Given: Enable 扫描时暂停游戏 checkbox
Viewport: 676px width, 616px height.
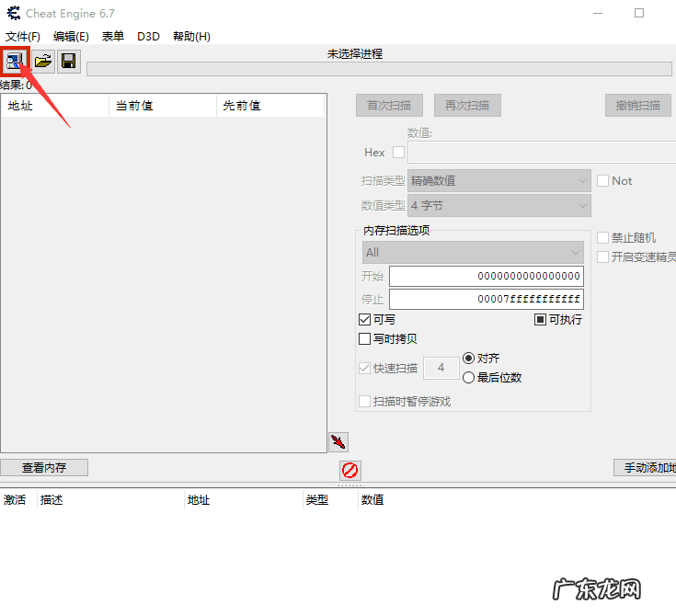Looking at the screenshot, I should pos(365,402).
